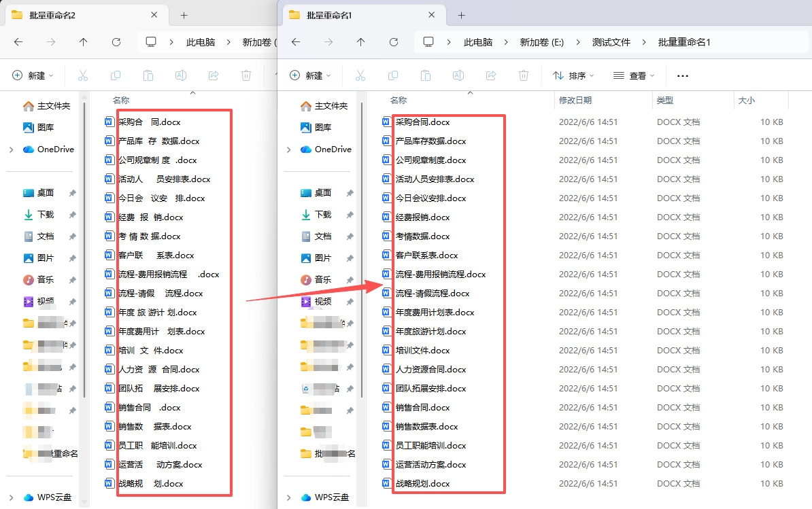This screenshot has height=509, width=812.
Task: Select the 批量重命名1 window tab
Action: (364, 15)
